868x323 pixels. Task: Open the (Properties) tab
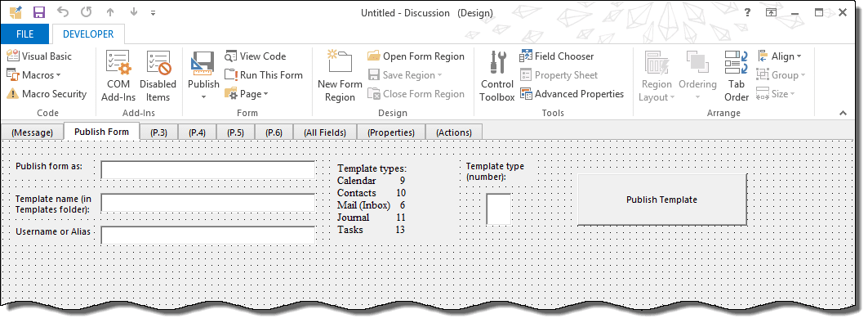click(391, 132)
